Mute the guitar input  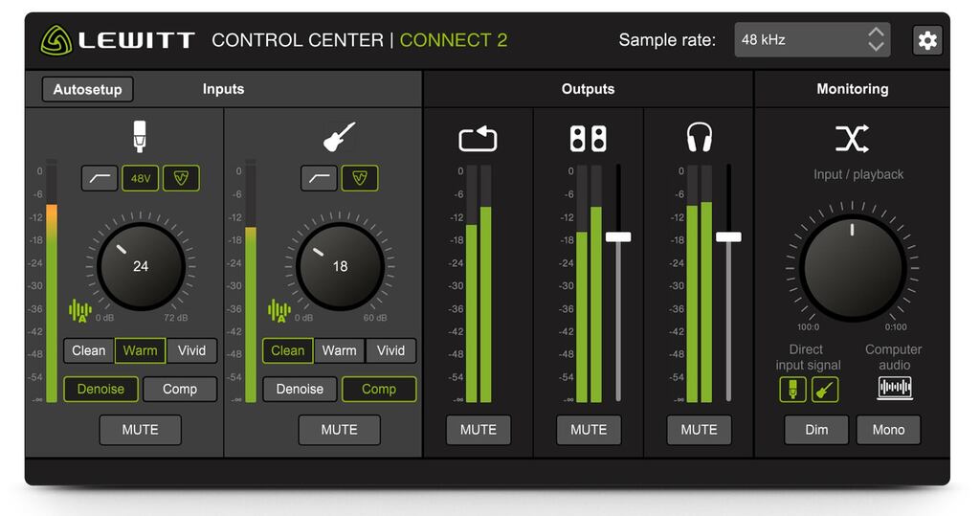click(340, 430)
